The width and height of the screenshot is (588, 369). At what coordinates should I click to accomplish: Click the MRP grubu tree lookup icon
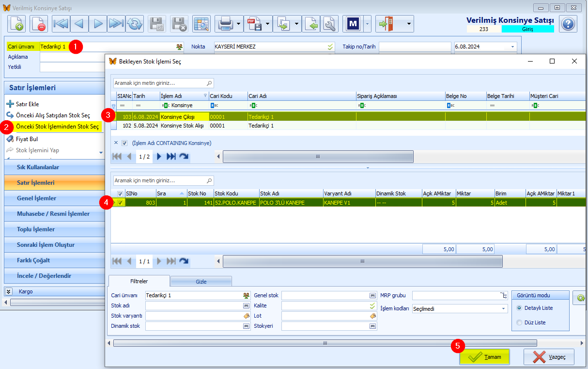(x=504, y=295)
